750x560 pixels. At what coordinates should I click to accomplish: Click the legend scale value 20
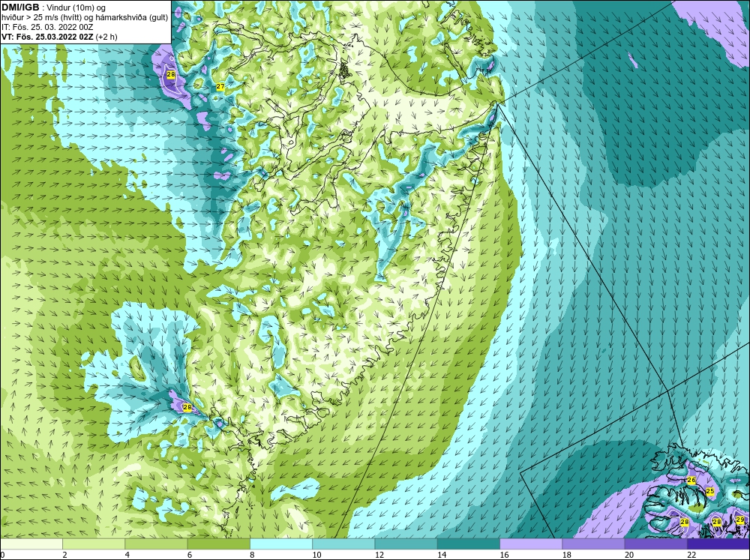(629, 555)
